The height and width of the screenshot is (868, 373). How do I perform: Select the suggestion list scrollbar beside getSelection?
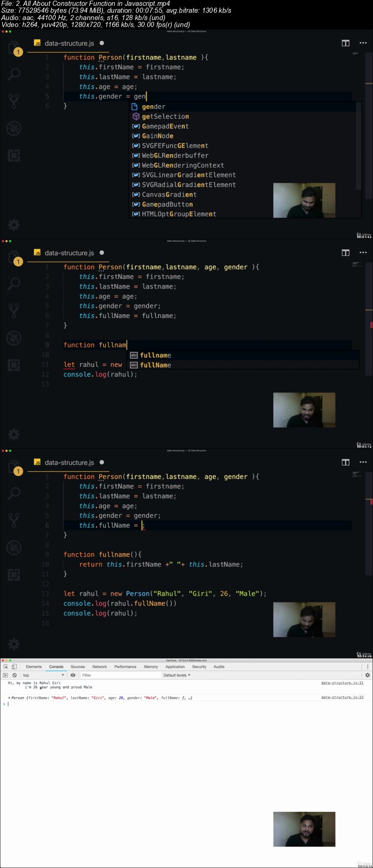[359, 145]
